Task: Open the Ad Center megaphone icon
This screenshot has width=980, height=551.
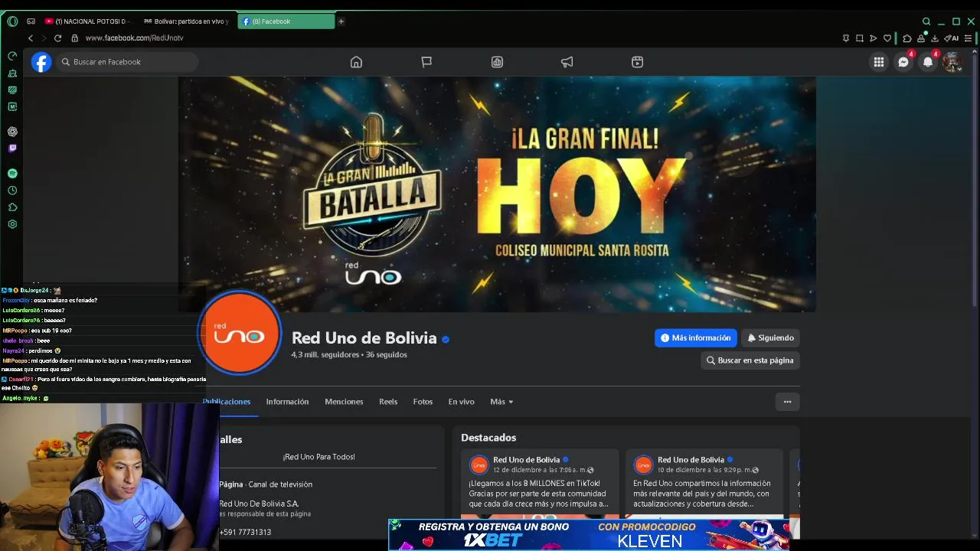Action: coord(567,62)
